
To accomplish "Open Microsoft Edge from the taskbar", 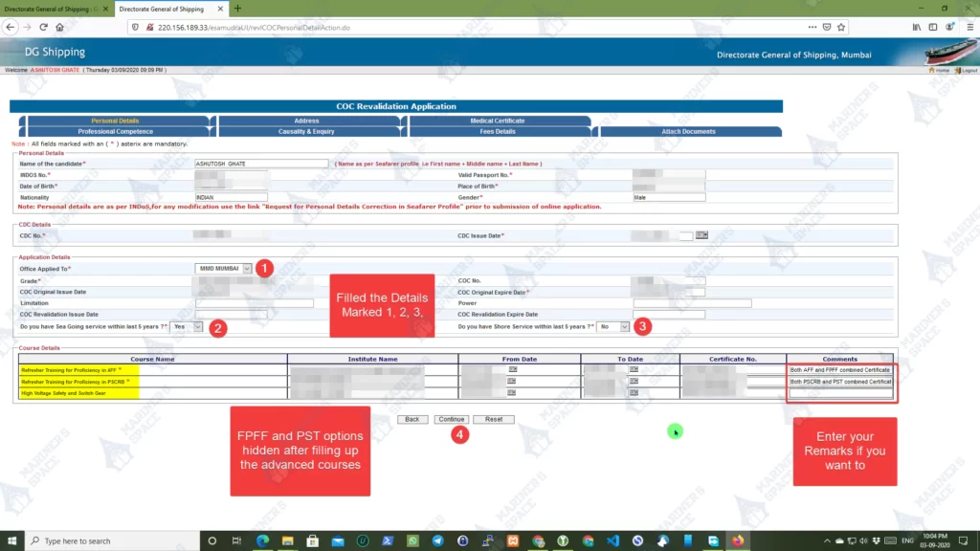I will coord(262,540).
